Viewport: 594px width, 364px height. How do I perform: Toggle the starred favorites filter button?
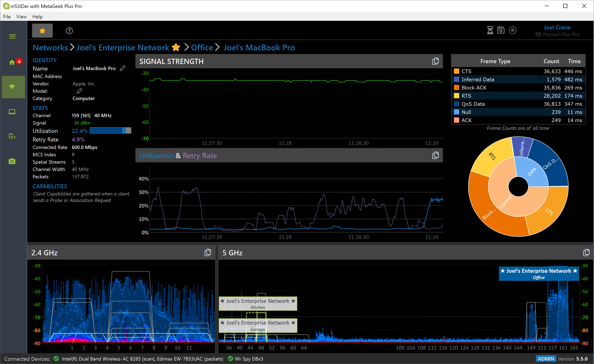pyautogui.click(x=42, y=31)
